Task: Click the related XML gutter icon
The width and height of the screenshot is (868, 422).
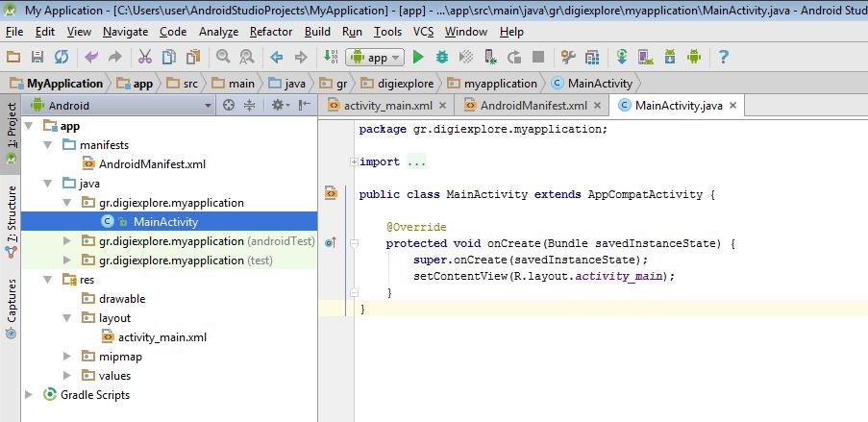Action: (331, 193)
